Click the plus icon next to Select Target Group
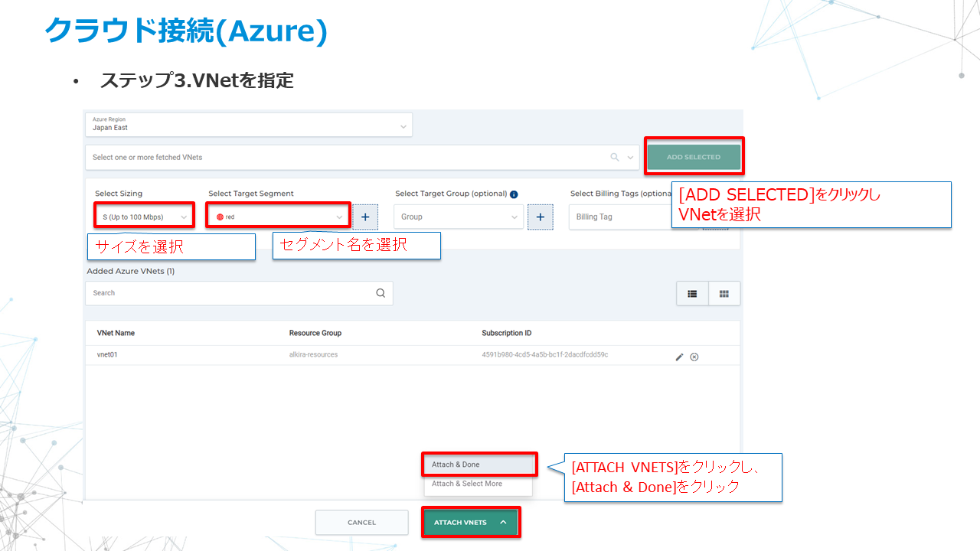This screenshot has width=980, height=551. point(541,217)
